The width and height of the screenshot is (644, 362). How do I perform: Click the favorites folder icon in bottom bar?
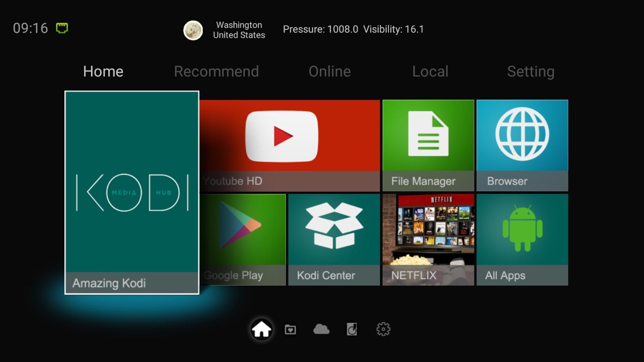[291, 329]
